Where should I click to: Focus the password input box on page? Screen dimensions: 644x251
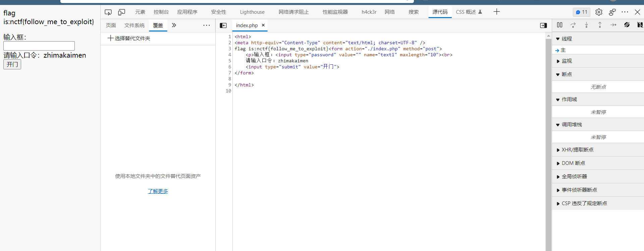pyautogui.click(x=39, y=46)
